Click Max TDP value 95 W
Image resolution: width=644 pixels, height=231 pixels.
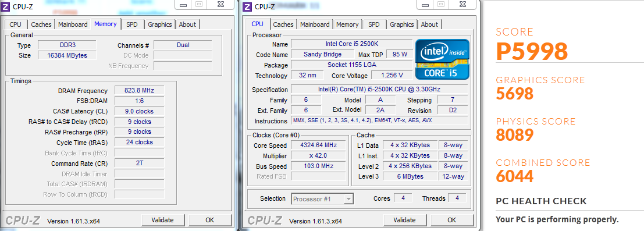[x=400, y=54]
